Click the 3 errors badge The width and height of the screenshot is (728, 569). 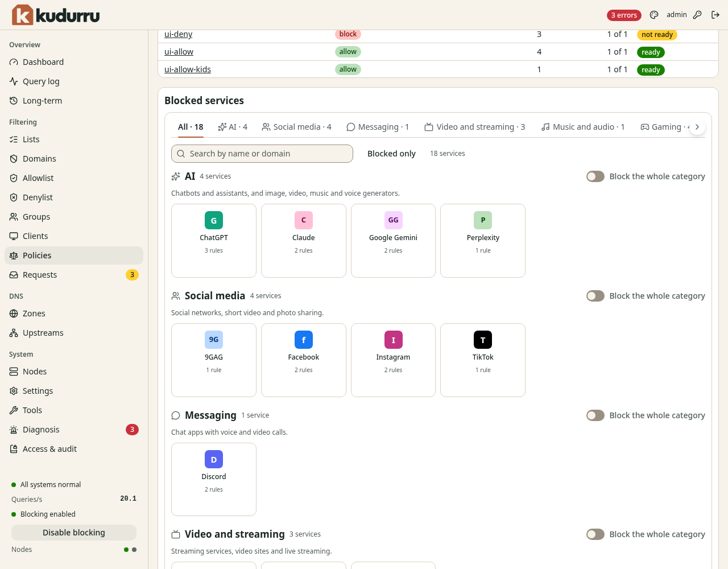point(624,15)
